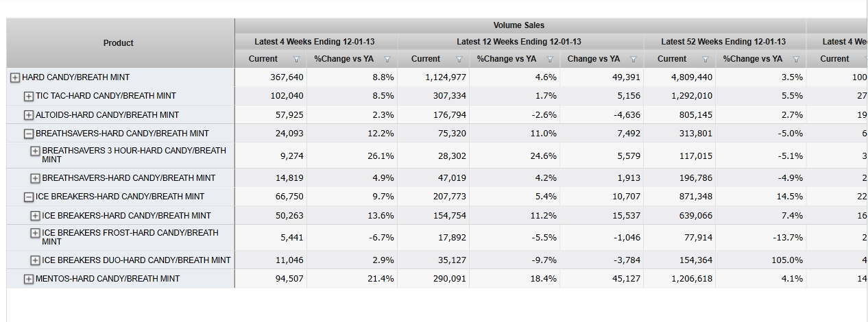
Task: Expand the top-level HARD CANDY/BREATH MINT row
Action: click(15, 77)
